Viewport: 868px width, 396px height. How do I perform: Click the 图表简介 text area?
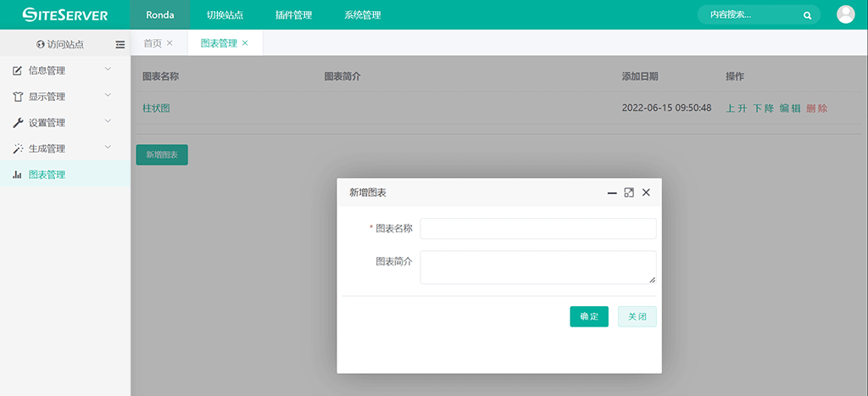(x=537, y=267)
